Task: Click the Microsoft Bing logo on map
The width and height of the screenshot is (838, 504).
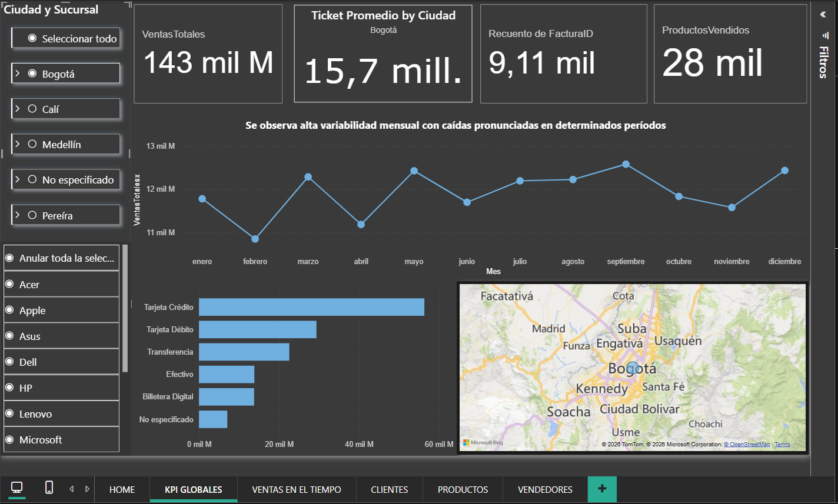Action: (483, 443)
